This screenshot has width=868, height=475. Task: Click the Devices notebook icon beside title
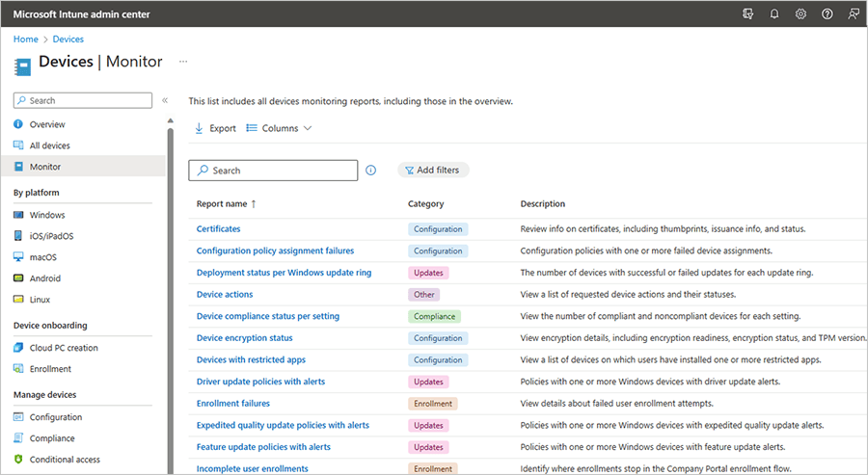coord(23,66)
